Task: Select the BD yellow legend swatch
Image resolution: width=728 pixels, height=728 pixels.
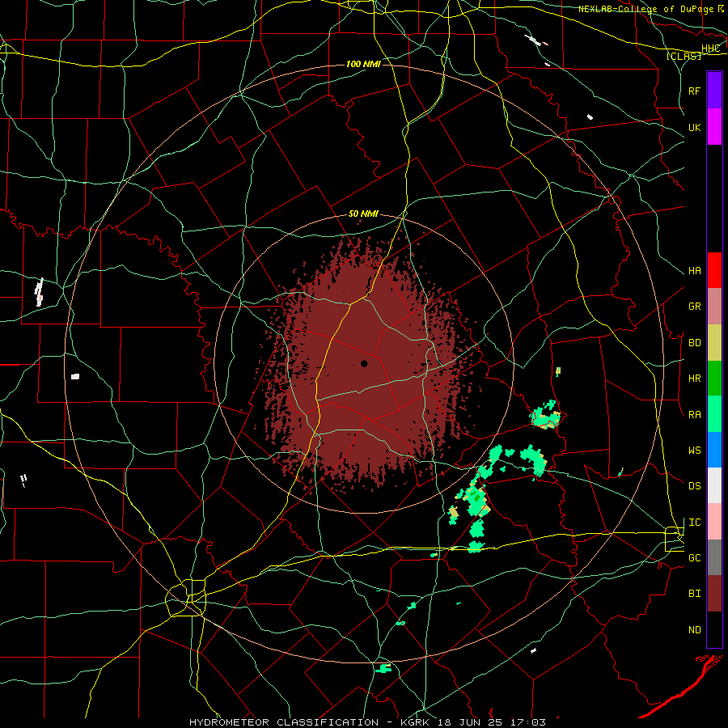Action: tap(714, 342)
